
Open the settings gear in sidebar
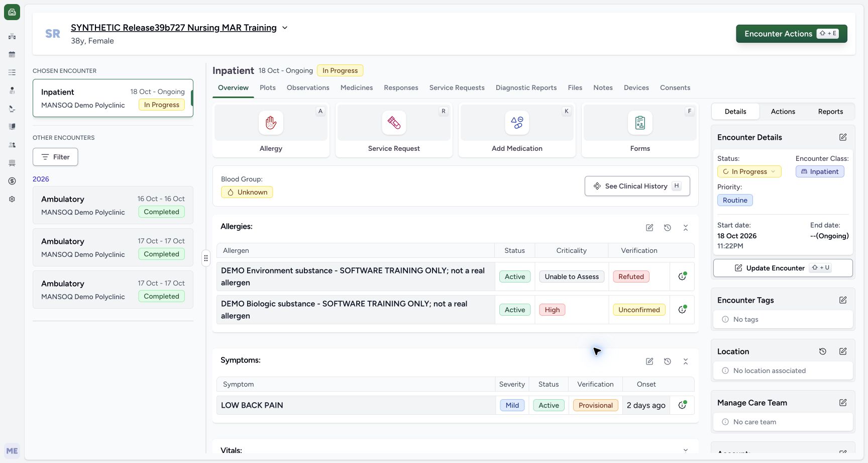click(x=12, y=199)
